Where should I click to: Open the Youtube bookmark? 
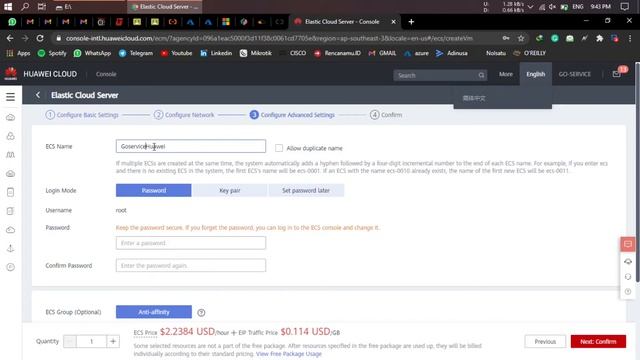(176, 53)
